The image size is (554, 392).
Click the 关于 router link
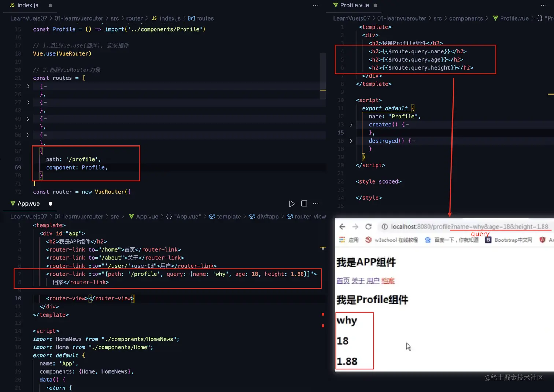tap(358, 281)
